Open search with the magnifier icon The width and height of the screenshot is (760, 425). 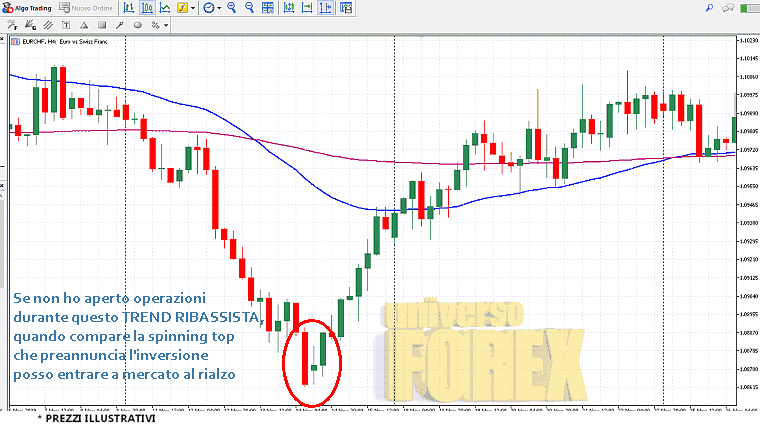(710, 7)
